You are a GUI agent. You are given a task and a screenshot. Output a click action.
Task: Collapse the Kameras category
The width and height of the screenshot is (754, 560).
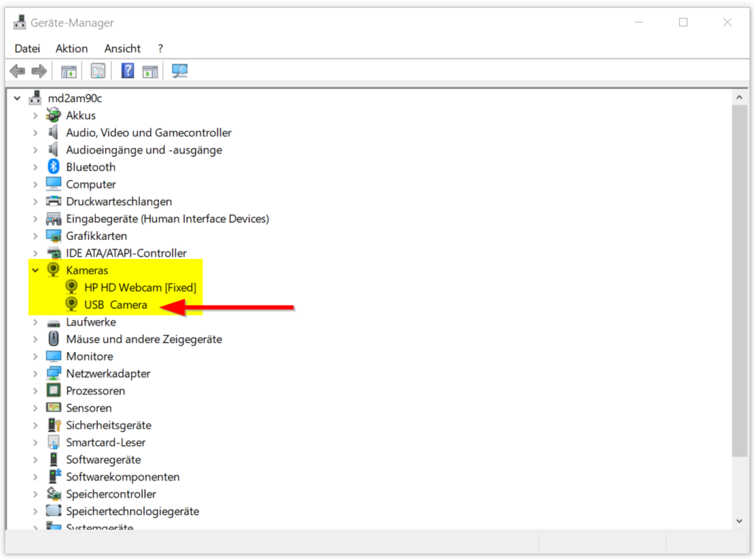point(35,271)
